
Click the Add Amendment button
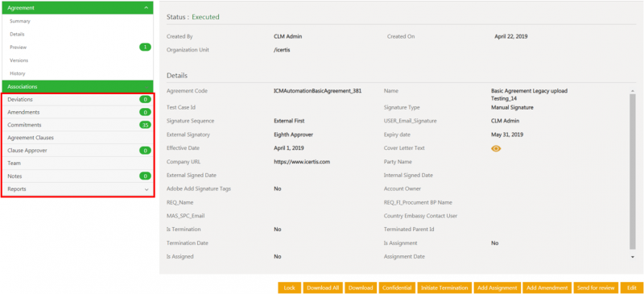point(547,288)
